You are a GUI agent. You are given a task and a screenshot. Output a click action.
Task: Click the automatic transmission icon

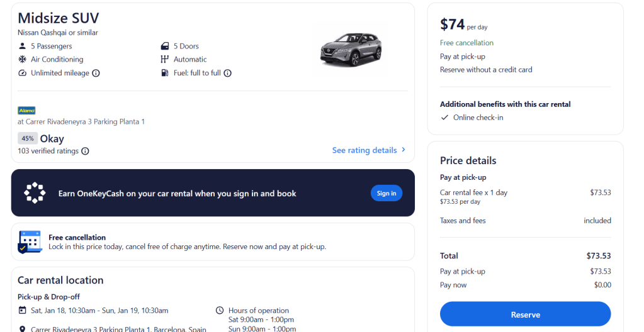[165, 60]
